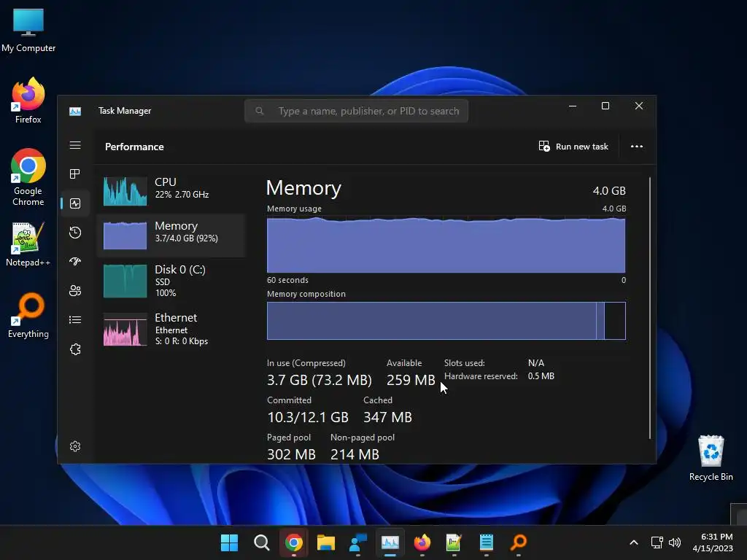Click the "4.0 GB" total memory heading
This screenshot has width=747, height=560.
[x=609, y=191]
